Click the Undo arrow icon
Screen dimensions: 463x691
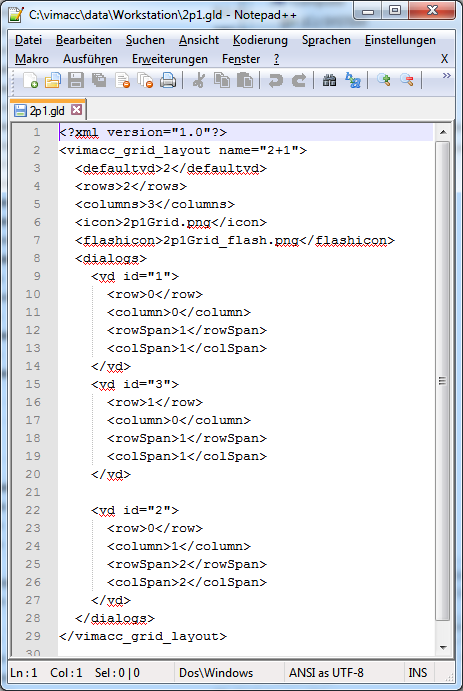276,80
